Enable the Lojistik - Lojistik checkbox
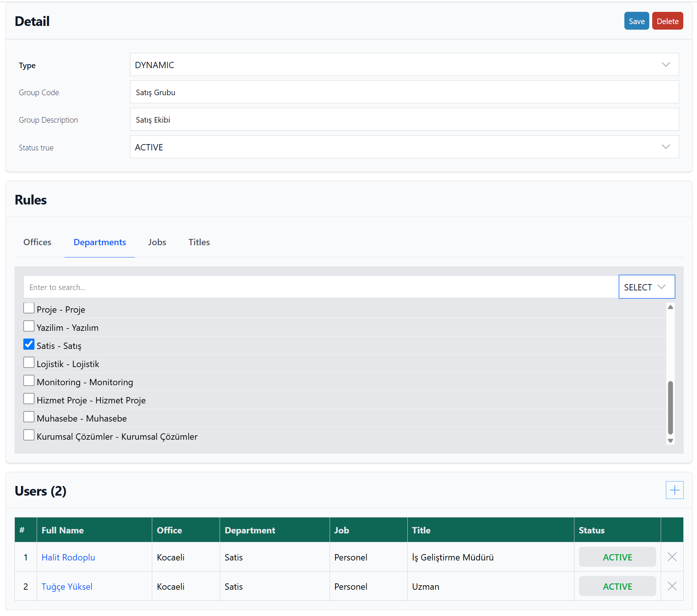 29,363
